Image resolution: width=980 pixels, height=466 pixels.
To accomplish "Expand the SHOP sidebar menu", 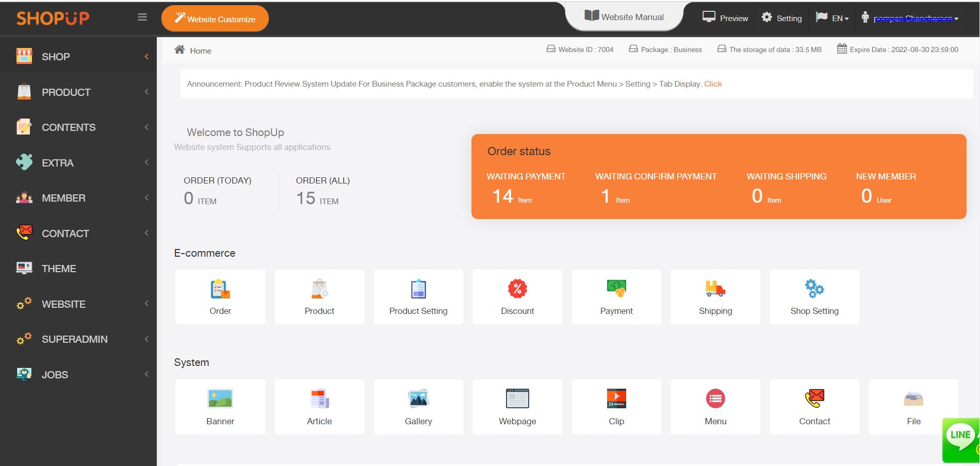I will click(78, 57).
